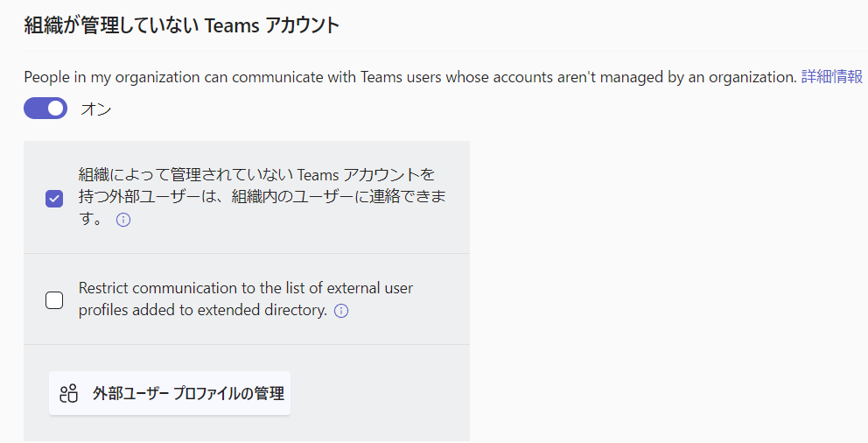Click the white knob of the オン switch

[56, 109]
